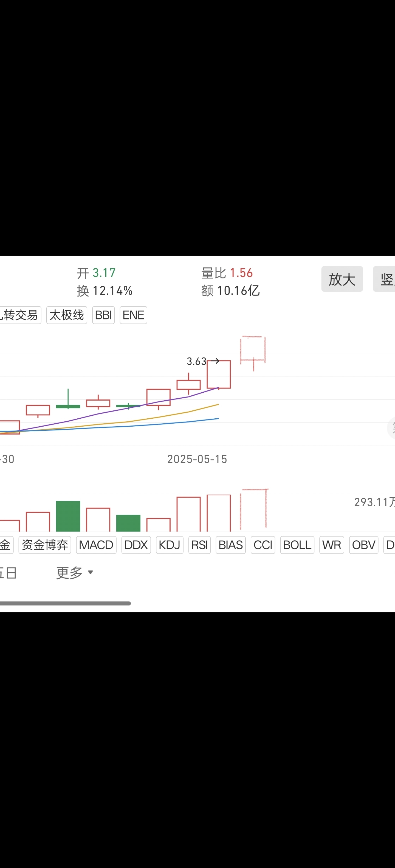395x868 pixels.
Task: Switch sub-chart to MACD
Action: coord(96,545)
